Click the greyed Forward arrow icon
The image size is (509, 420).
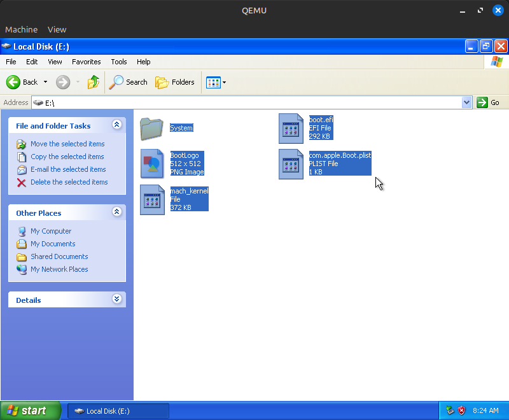[63, 82]
